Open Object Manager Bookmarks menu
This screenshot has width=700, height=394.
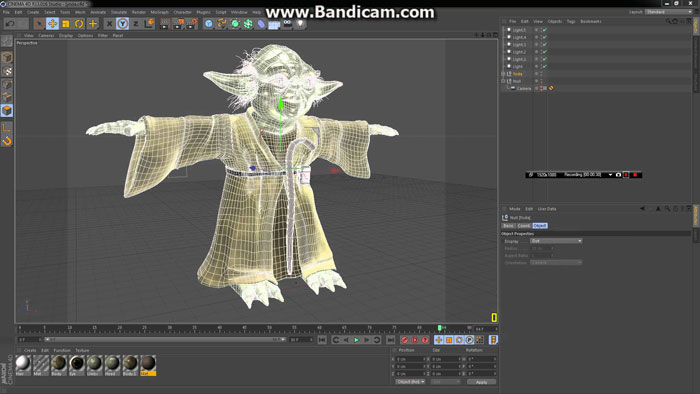[x=591, y=21]
